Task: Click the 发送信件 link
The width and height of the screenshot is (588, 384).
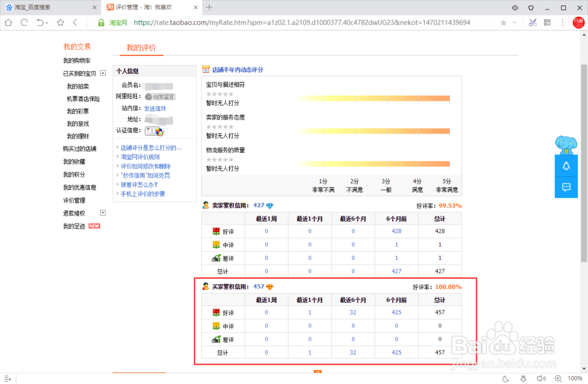Action: coord(155,108)
